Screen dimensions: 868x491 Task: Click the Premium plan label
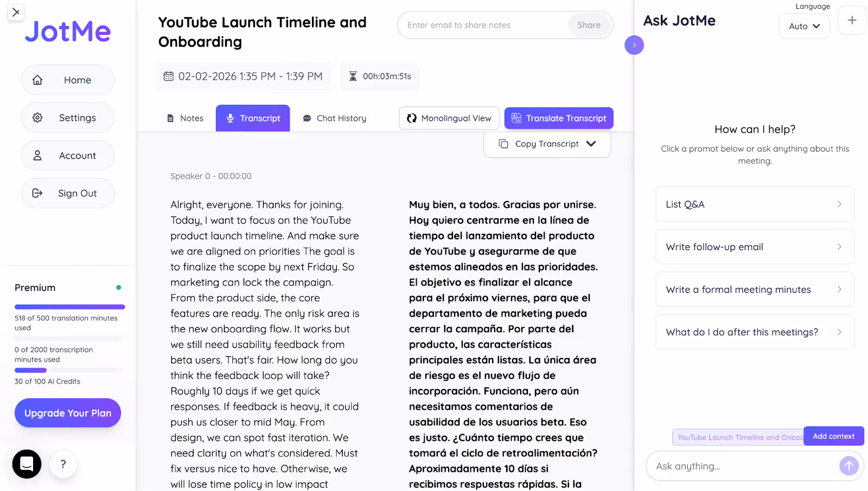[x=35, y=288]
